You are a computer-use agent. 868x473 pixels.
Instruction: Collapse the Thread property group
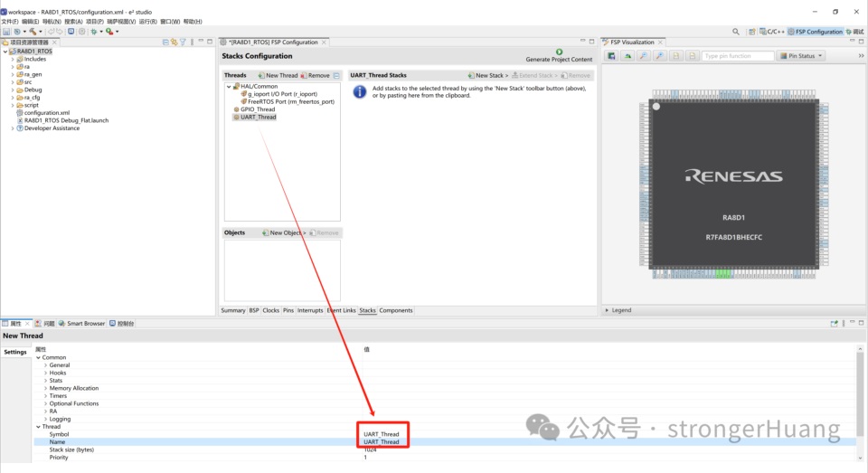(38, 427)
